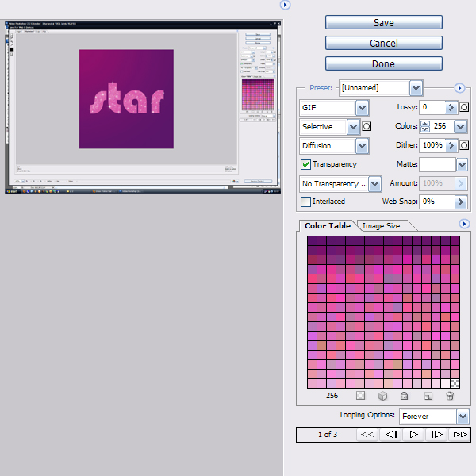Go to the first animation frame

367,435
